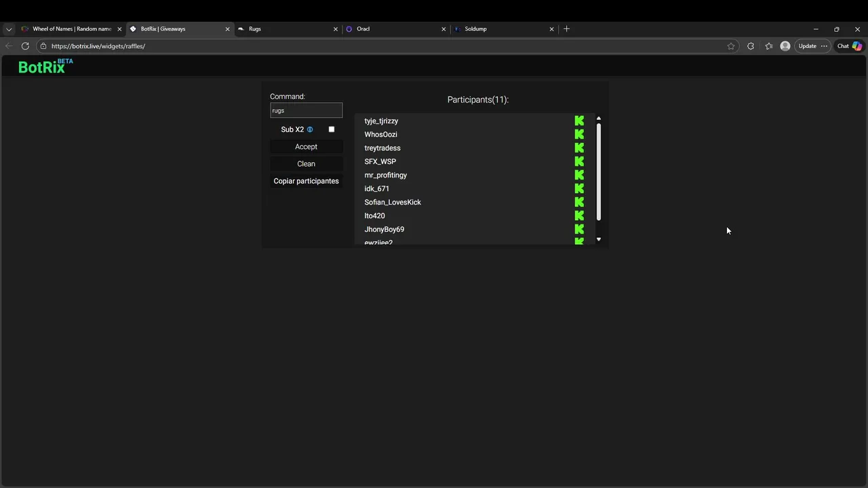Click Kick icon next to Ito420

tap(579, 216)
